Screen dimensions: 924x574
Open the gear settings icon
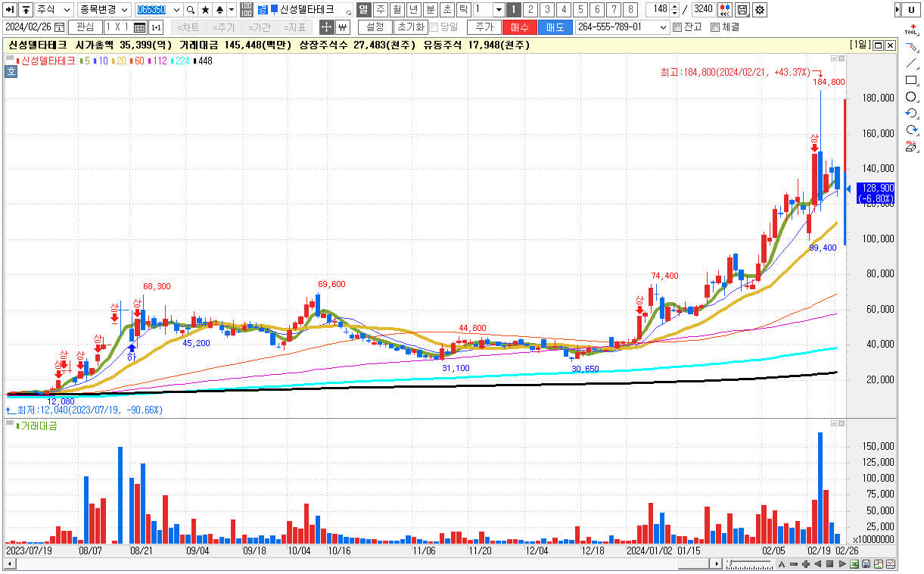tap(759, 10)
